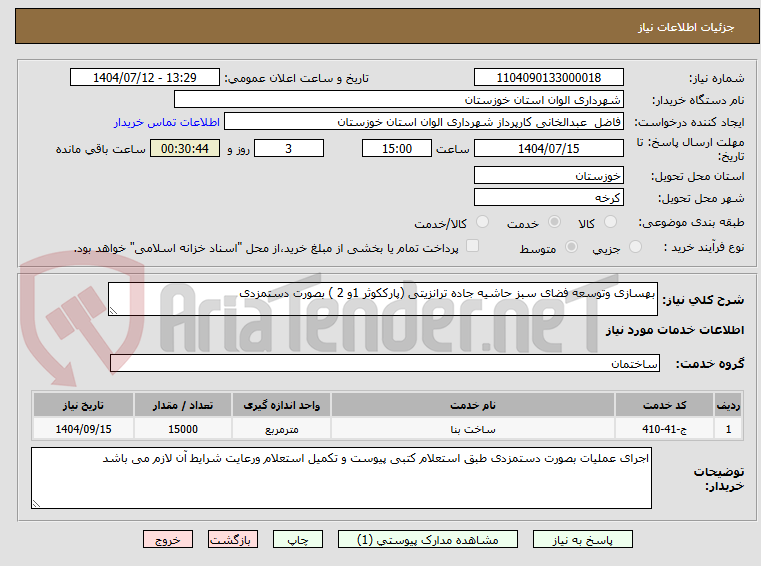Click the اطلاعات خدمات مورد نیاز heading

675,330
